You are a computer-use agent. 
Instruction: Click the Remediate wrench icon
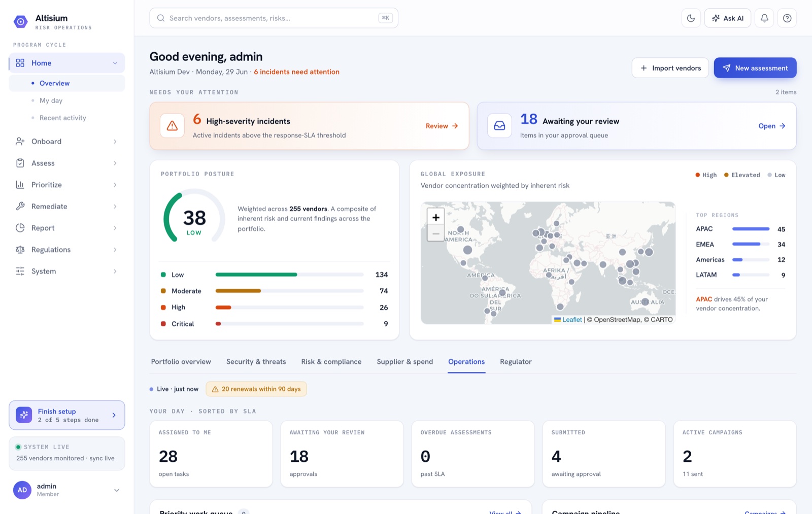pyautogui.click(x=20, y=206)
